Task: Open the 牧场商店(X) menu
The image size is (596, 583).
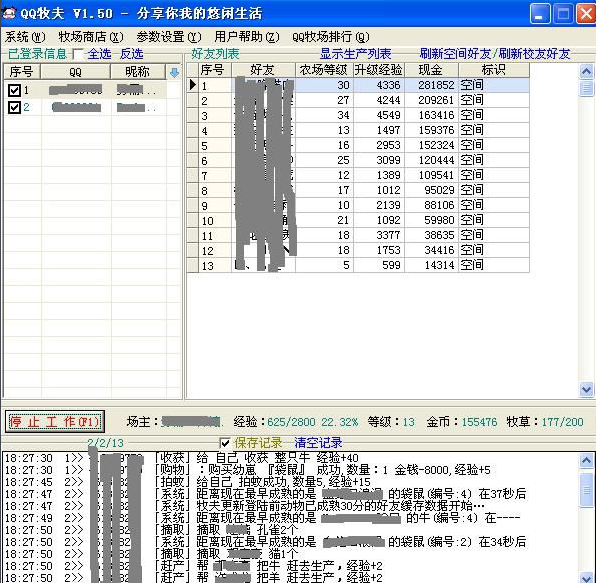Action: coord(91,37)
